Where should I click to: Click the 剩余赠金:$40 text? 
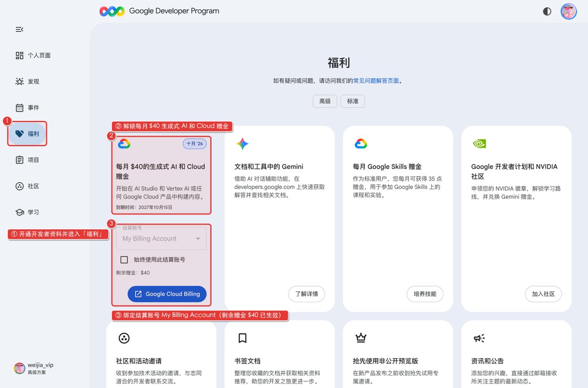pyautogui.click(x=133, y=273)
